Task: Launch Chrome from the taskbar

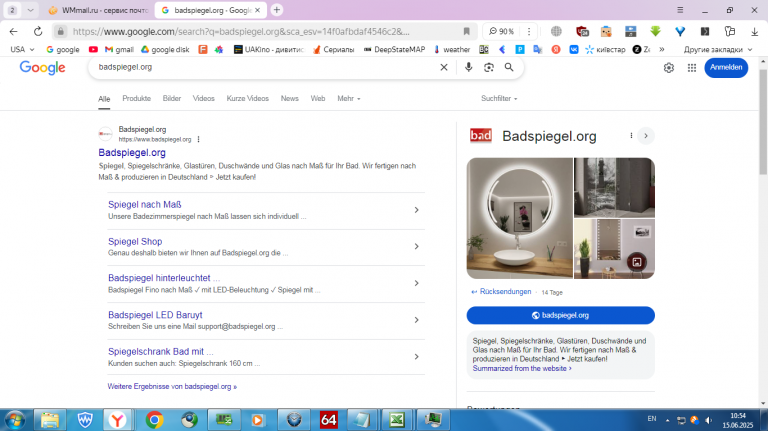Action: coord(154,420)
